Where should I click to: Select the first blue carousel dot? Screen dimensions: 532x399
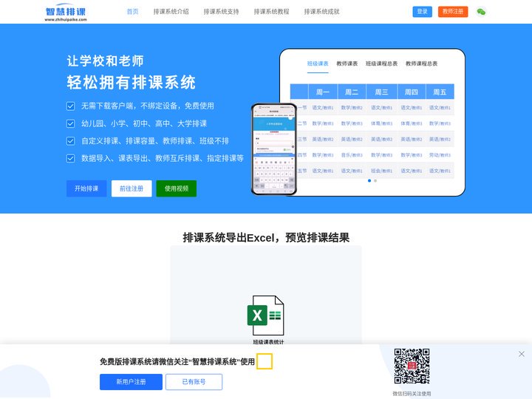point(369,181)
